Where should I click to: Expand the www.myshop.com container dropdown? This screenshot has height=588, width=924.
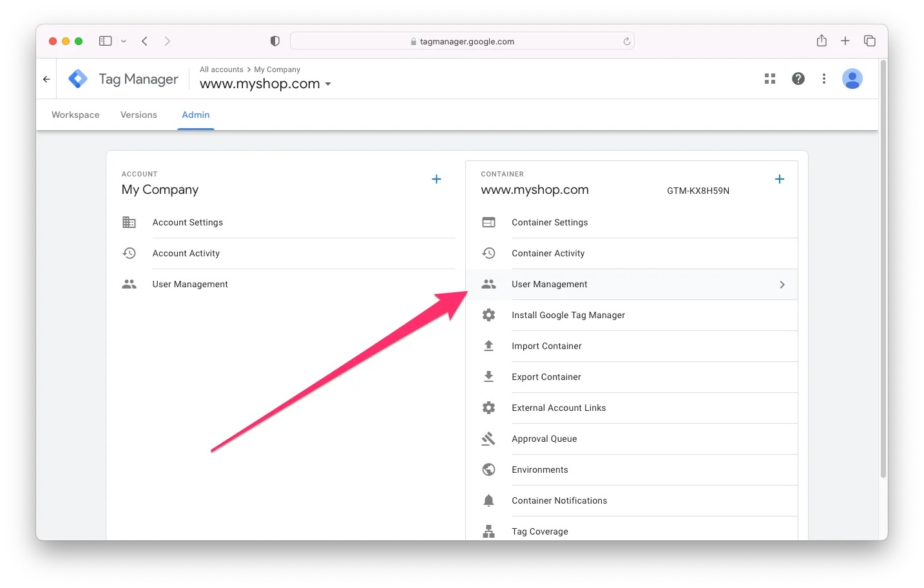click(x=328, y=84)
